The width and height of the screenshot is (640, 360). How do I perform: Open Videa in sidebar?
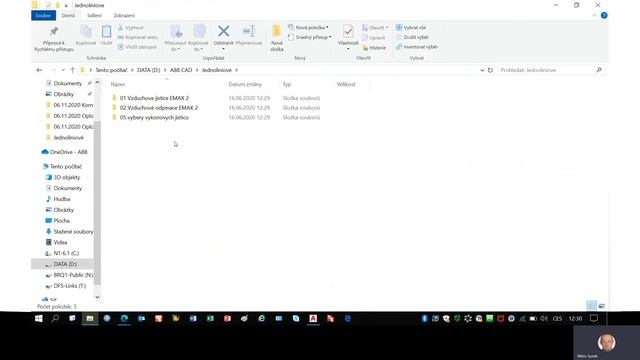(x=60, y=242)
